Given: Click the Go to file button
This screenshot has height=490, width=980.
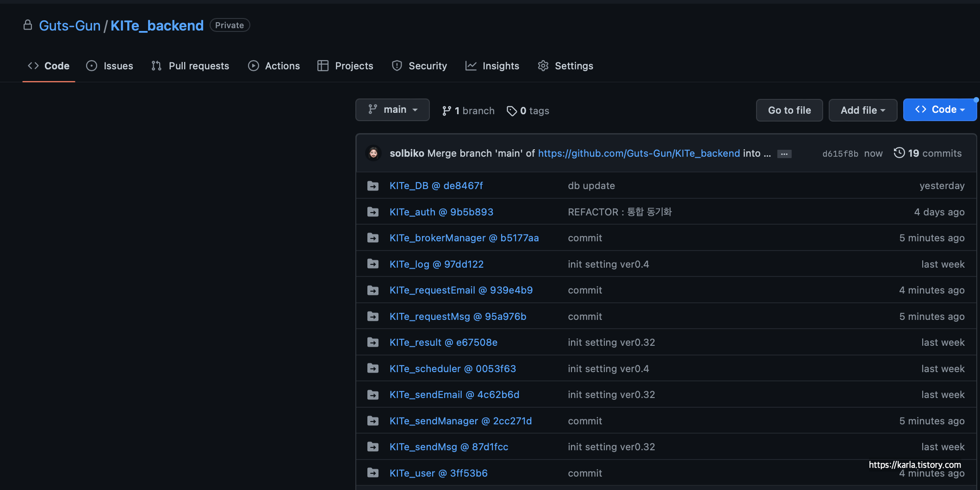Looking at the screenshot, I should coord(789,110).
